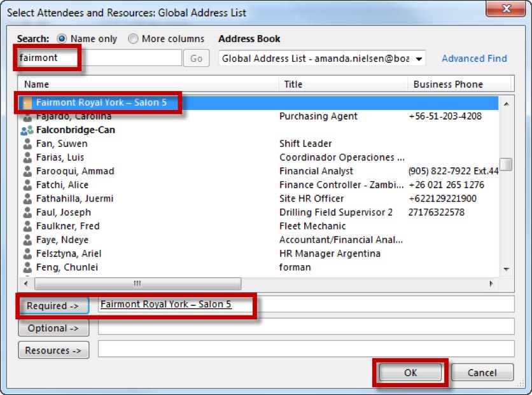Sort the list by the Title column header
Viewport: 532px width, 395px height.
pyautogui.click(x=342, y=84)
